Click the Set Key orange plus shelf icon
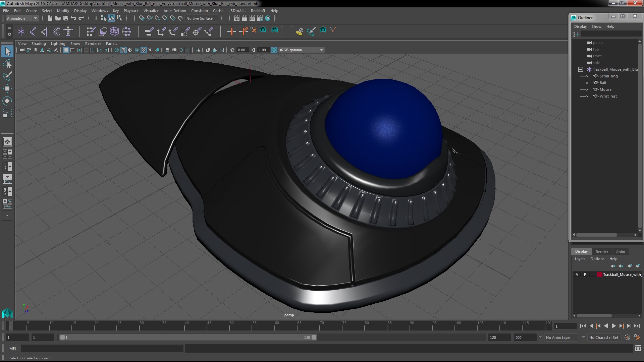Screen dimensions: 644x362 pyautogui.click(x=231, y=32)
